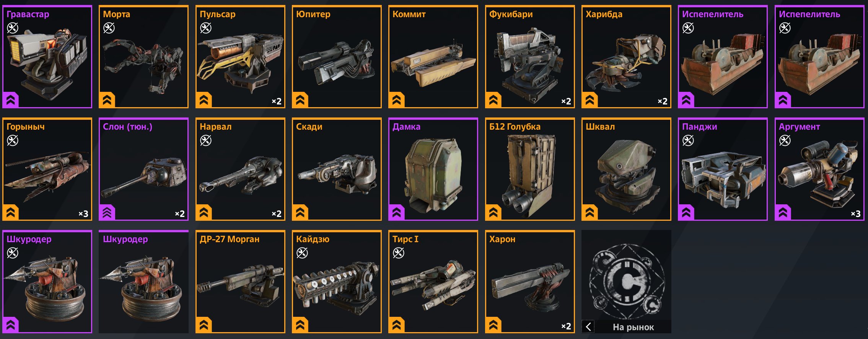This screenshot has width=868, height=339.
Task: Open the ДР-27 Морган weapon card
Action: (x=240, y=282)
